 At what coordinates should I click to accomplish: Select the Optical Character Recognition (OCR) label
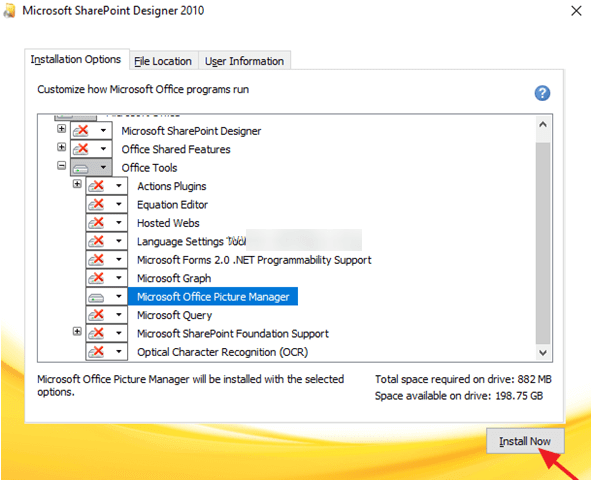(x=222, y=352)
